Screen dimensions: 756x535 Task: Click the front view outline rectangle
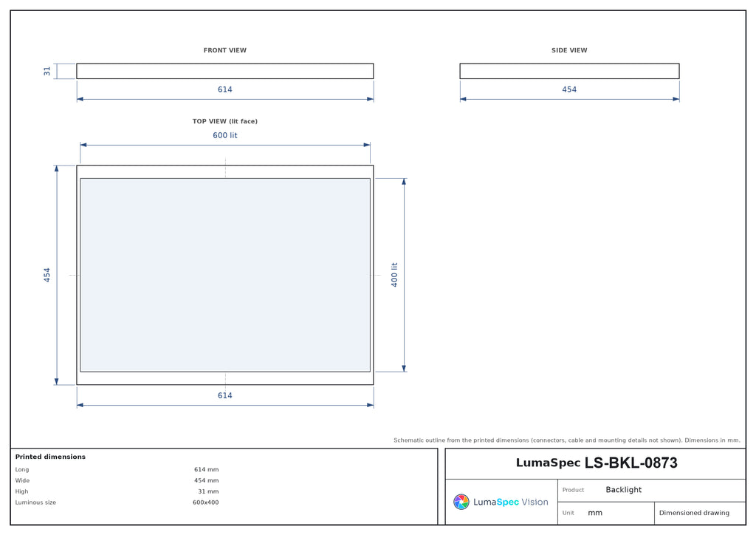(224, 71)
